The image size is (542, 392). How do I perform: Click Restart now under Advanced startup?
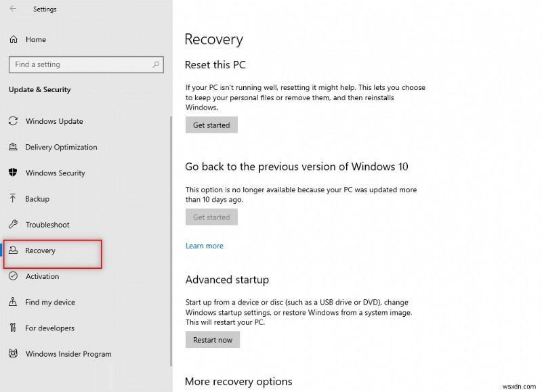[212, 339]
